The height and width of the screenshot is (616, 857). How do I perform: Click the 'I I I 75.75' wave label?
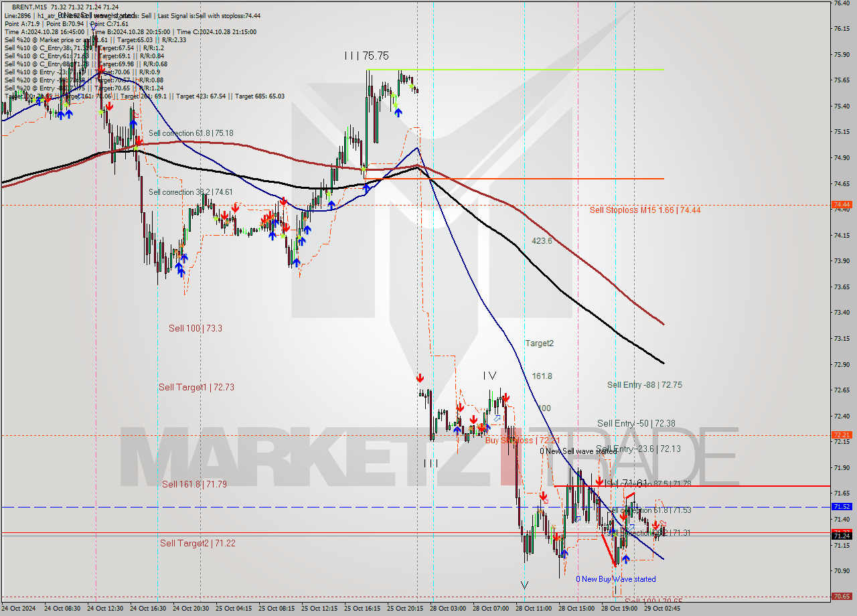(366, 56)
